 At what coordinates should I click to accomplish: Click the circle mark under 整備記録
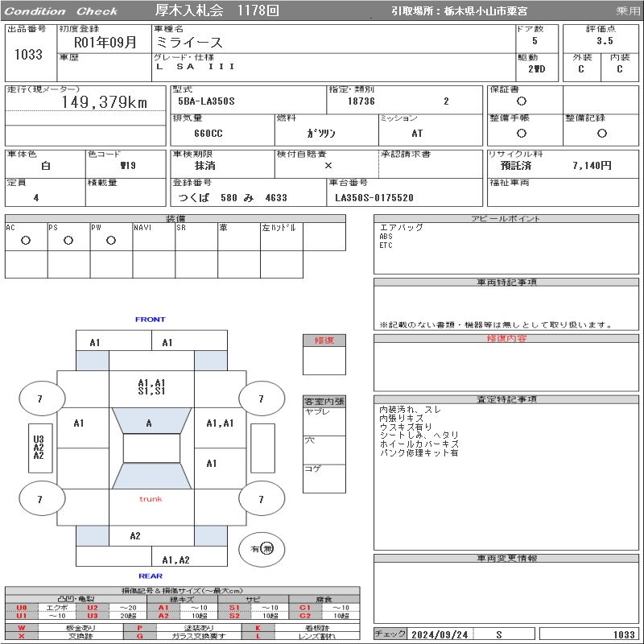click(601, 133)
